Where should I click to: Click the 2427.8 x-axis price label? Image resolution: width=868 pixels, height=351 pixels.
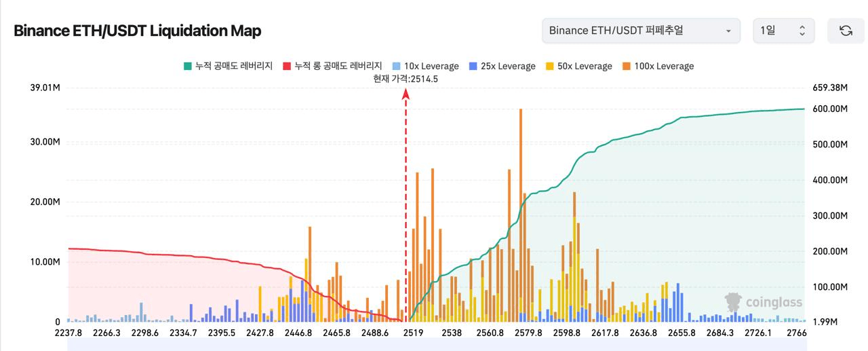point(260,333)
